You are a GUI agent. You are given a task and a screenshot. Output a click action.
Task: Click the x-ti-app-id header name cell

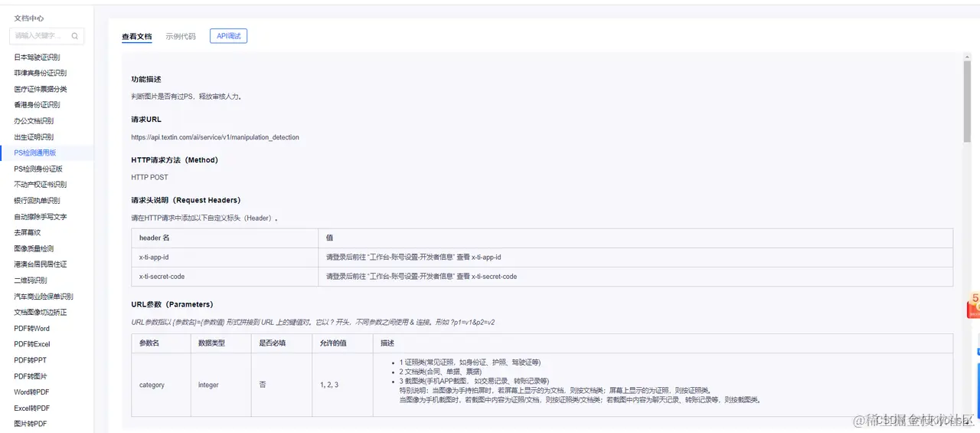[224, 258]
